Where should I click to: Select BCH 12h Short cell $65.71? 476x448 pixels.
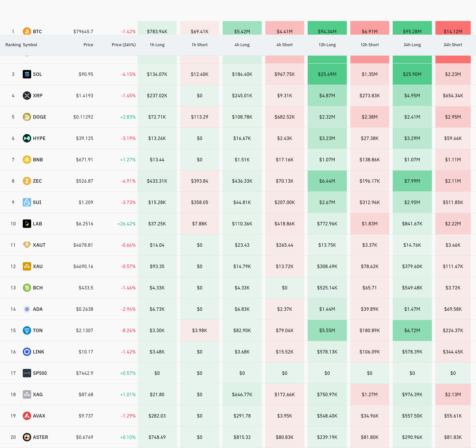370,288
